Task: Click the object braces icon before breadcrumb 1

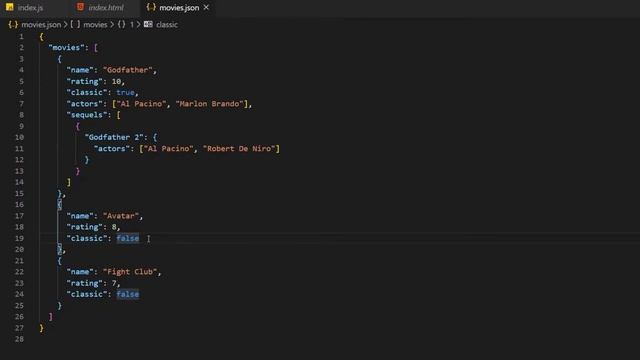Action: [x=122, y=24]
